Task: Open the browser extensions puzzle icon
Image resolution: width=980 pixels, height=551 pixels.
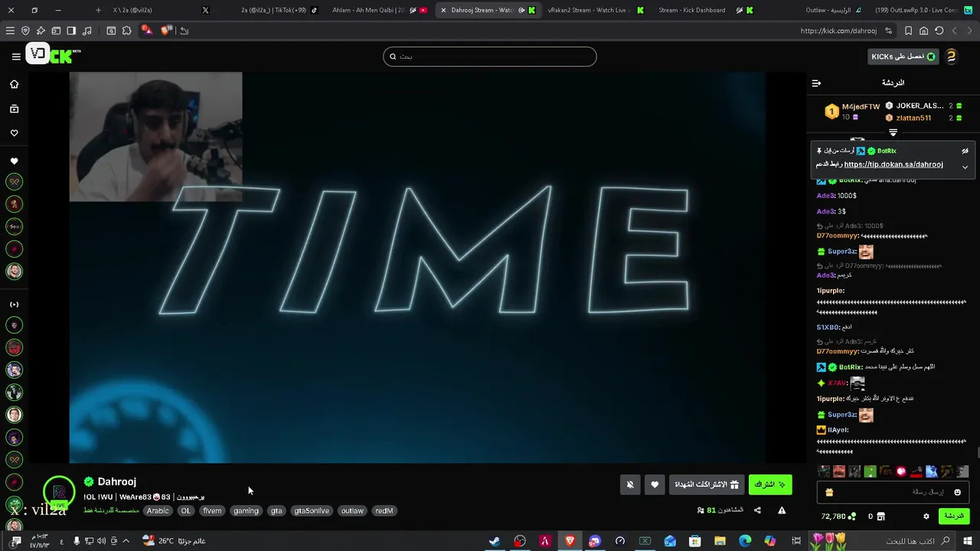Action: click(x=126, y=31)
